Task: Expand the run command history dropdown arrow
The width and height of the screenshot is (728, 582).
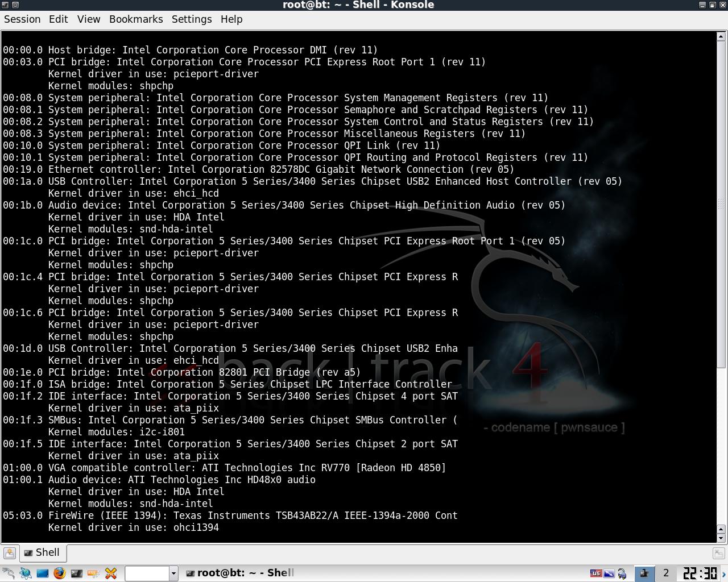Action: point(173,573)
